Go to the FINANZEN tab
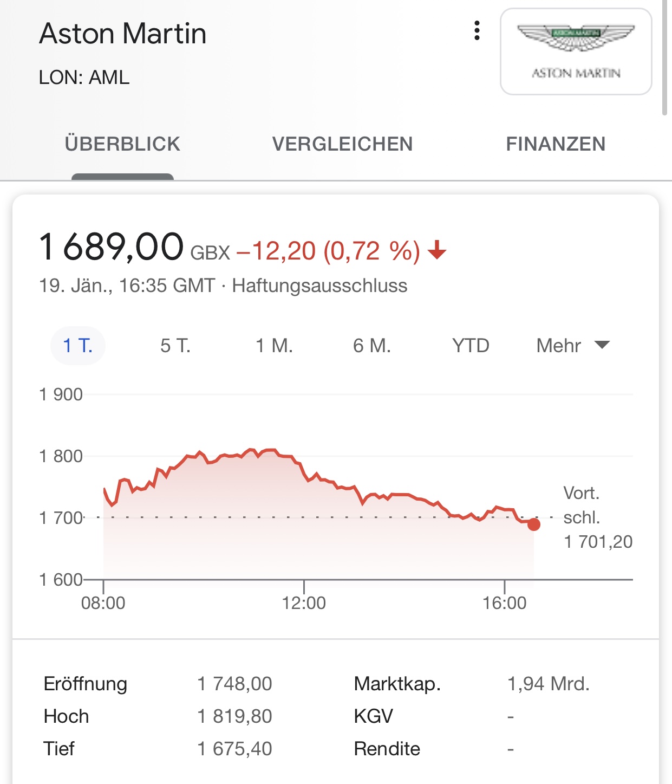This screenshot has height=784, width=672. pyautogui.click(x=556, y=144)
